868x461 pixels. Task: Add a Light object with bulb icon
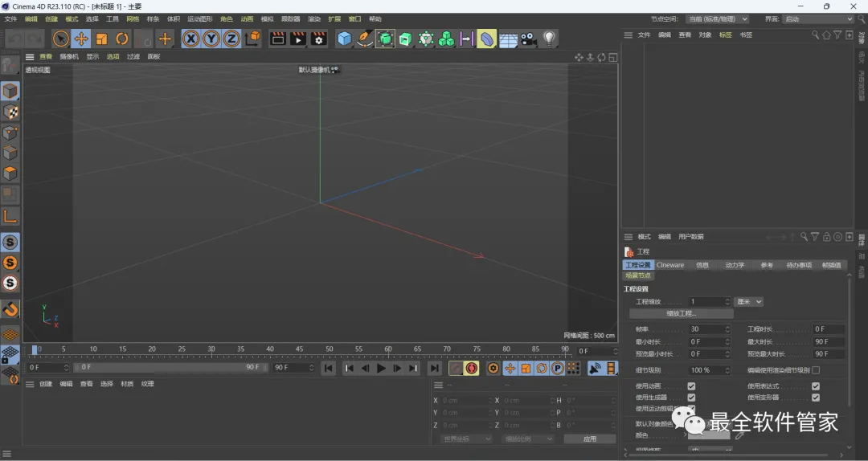[549, 39]
